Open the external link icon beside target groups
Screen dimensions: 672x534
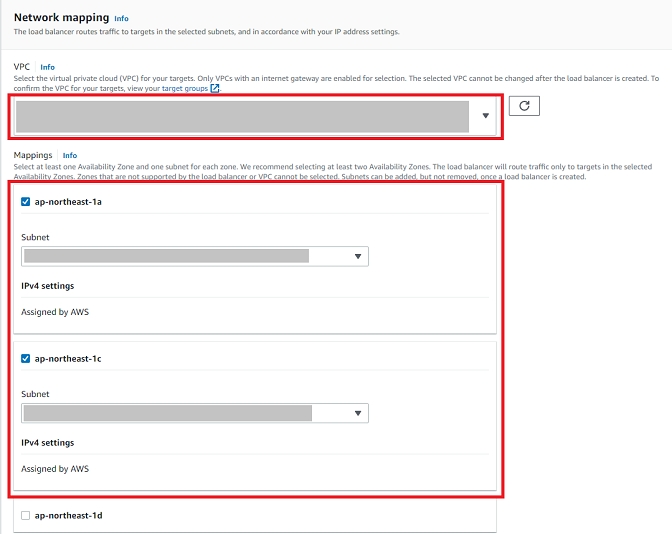pyautogui.click(x=215, y=88)
